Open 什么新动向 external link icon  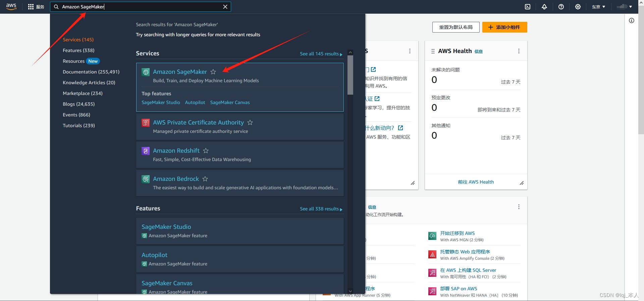pyautogui.click(x=400, y=128)
